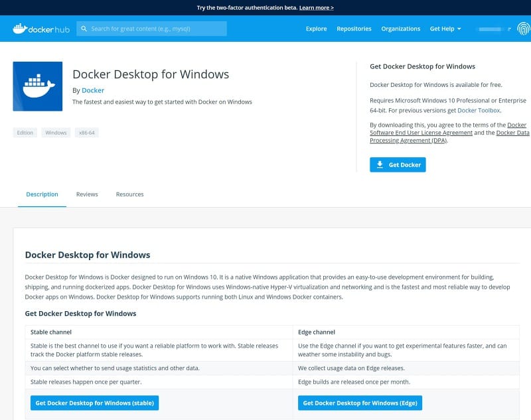Go to Repositories
The width and height of the screenshot is (531, 420).
pyautogui.click(x=354, y=29)
